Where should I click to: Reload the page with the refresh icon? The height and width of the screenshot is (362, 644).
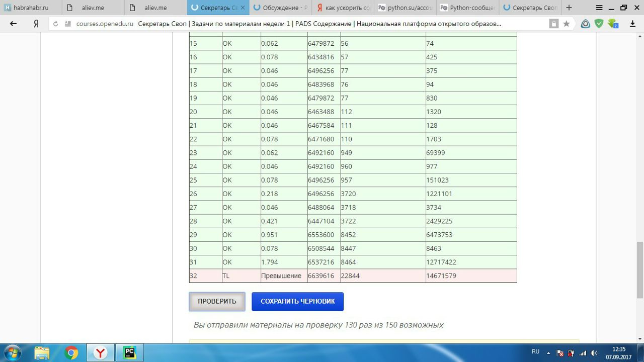point(55,24)
